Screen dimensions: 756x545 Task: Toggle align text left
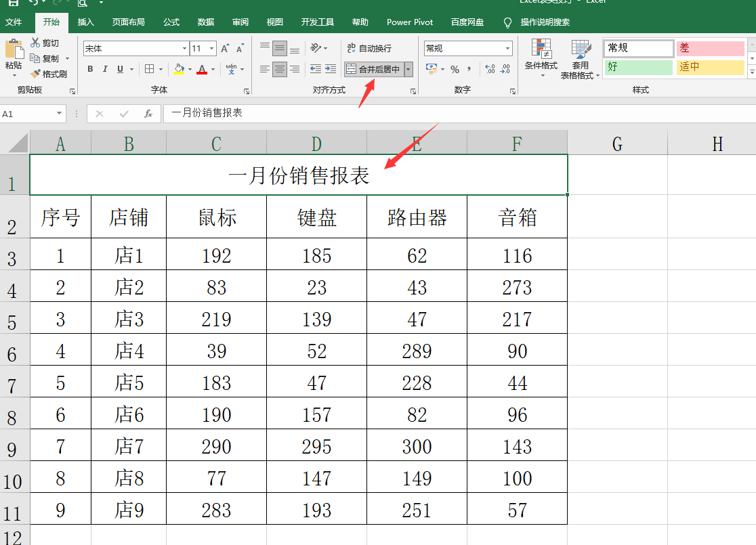[265, 69]
